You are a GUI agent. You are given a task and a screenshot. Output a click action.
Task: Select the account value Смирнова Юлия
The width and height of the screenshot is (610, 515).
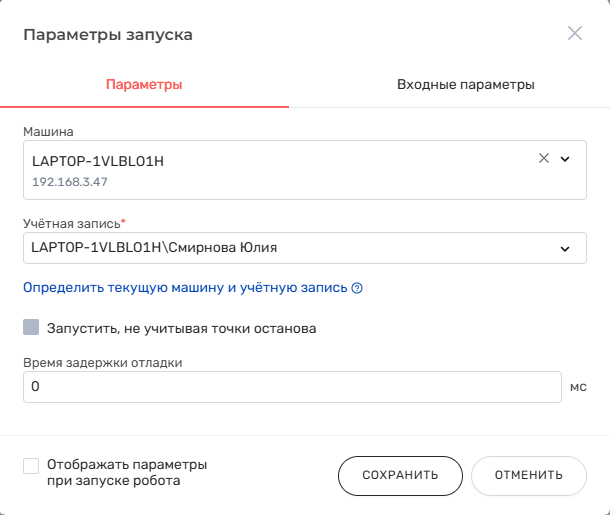153,248
